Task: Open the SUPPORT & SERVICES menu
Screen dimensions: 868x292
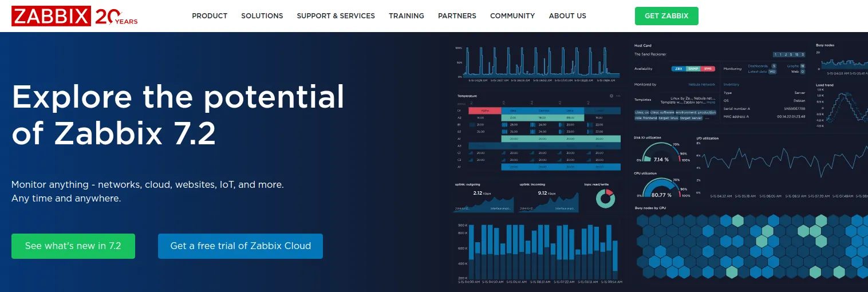Action: point(336,16)
